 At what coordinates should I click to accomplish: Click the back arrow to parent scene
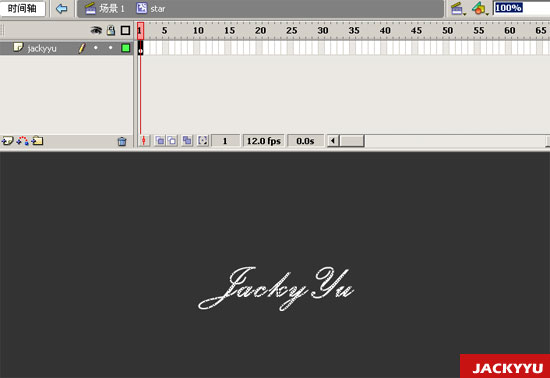pyautogui.click(x=62, y=8)
